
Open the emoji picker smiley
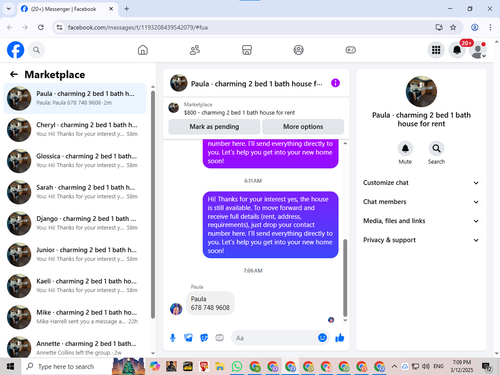(x=322, y=338)
